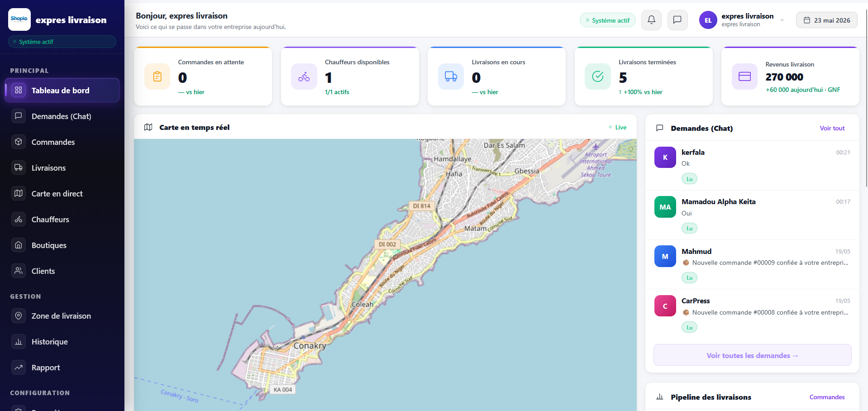The image size is (868, 411).
Task: Click the Livraisons terminées checkmark icon
Action: click(x=598, y=76)
